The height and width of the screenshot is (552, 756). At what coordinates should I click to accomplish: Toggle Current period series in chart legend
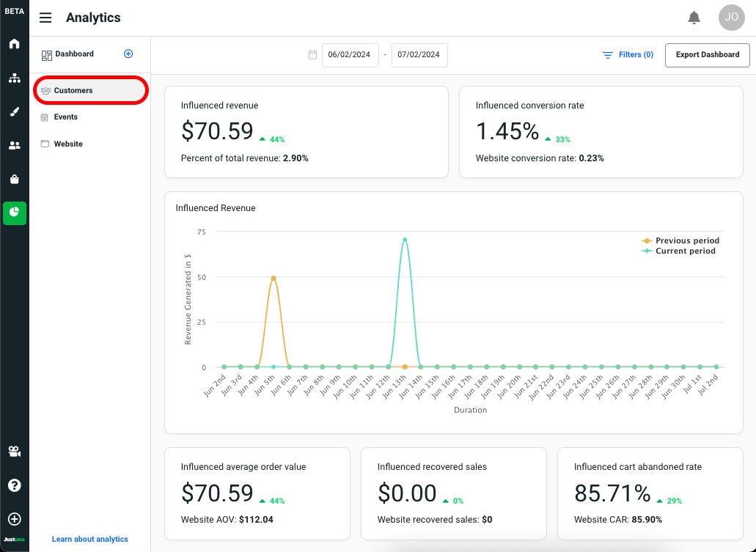(x=685, y=251)
